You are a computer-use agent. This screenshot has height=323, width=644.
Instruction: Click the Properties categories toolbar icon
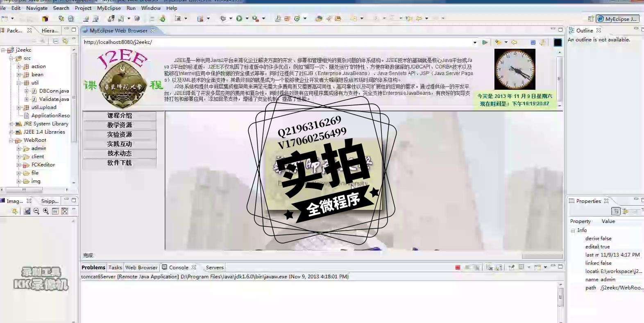coord(616,211)
